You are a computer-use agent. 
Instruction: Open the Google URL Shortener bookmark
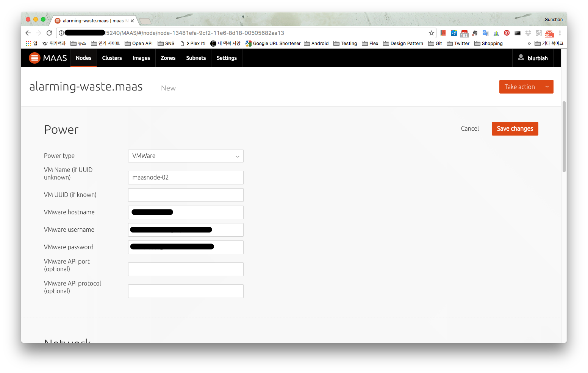(273, 43)
